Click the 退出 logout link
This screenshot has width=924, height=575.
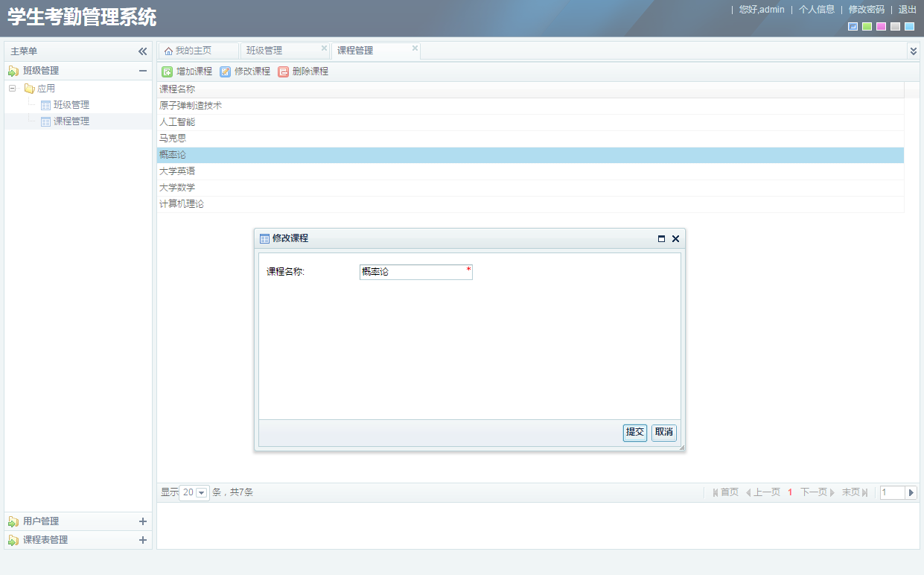pyautogui.click(x=908, y=10)
